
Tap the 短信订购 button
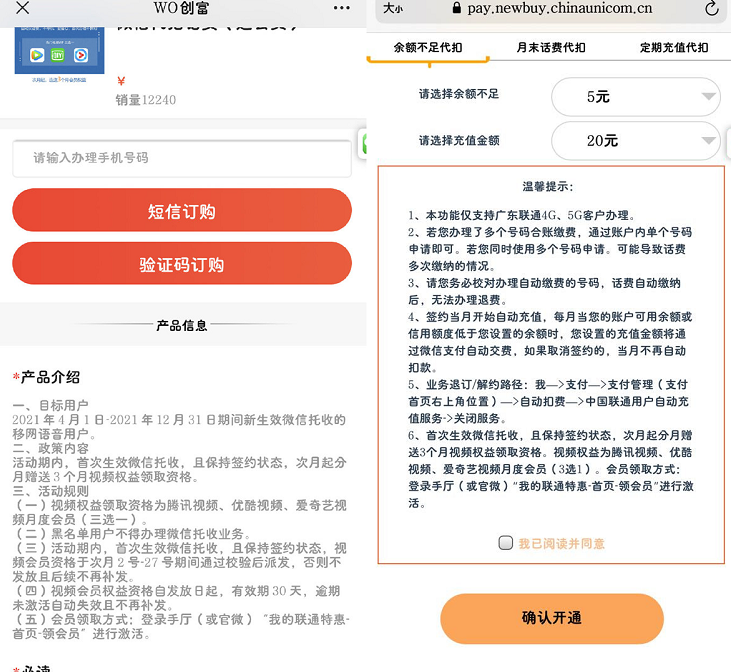(x=182, y=210)
